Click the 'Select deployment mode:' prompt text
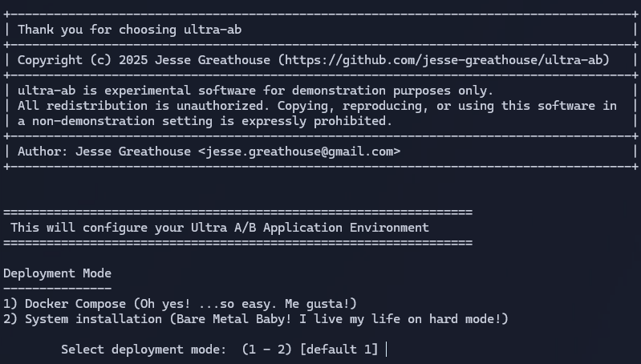Image resolution: width=641 pixels, height=364 pixels. [x=144, y=350]
